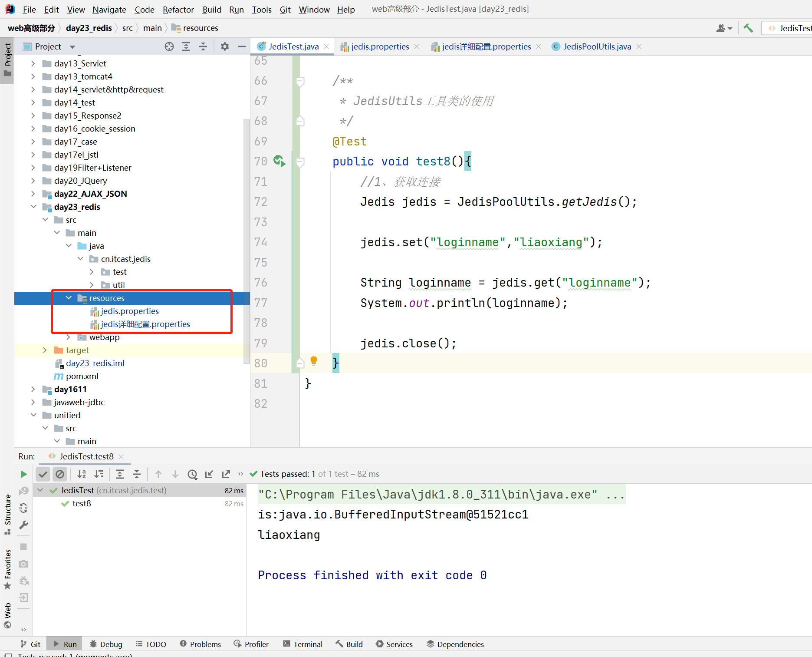Click the test history clock icon
812x657 pixels.
192,474
